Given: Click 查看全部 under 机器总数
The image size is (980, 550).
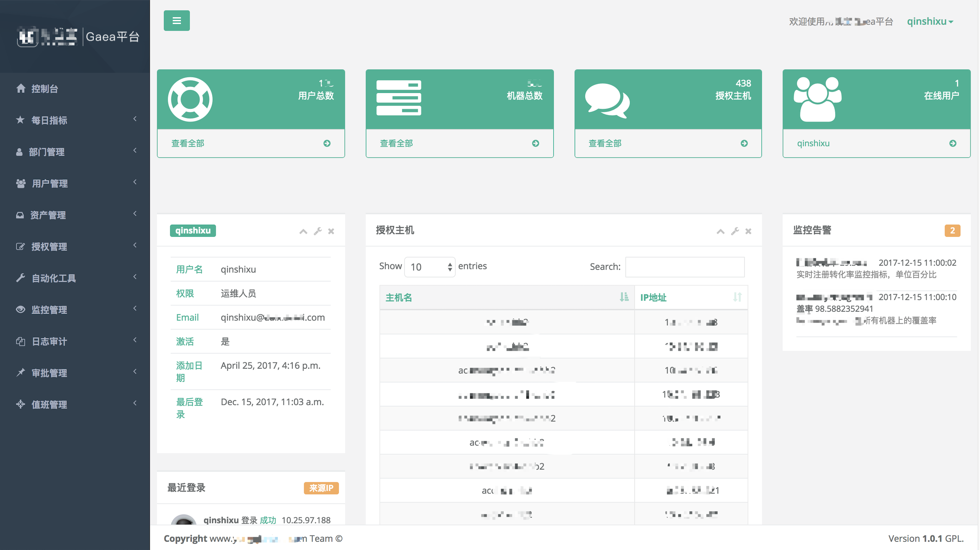Looking at the screenshot, I should (396, 143).
